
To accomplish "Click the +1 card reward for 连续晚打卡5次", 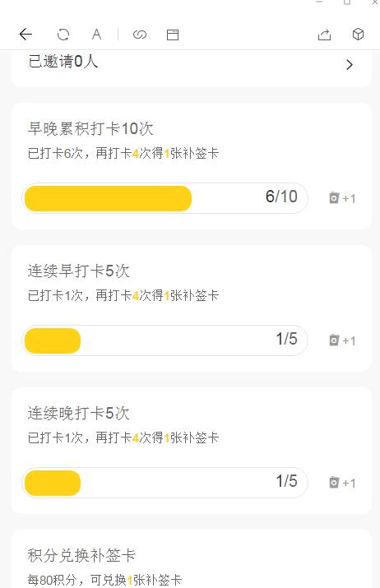I will [342, 482].
